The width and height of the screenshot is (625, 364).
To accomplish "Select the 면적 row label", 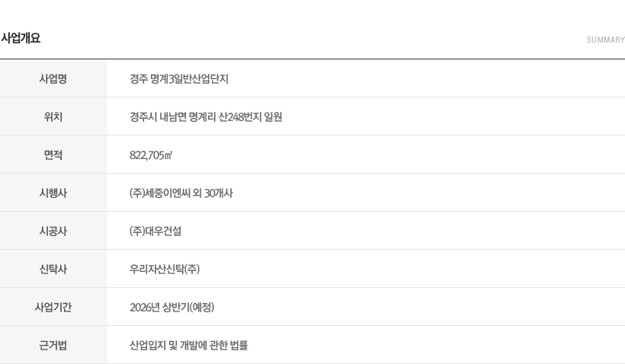I will (x=53, y=155).
